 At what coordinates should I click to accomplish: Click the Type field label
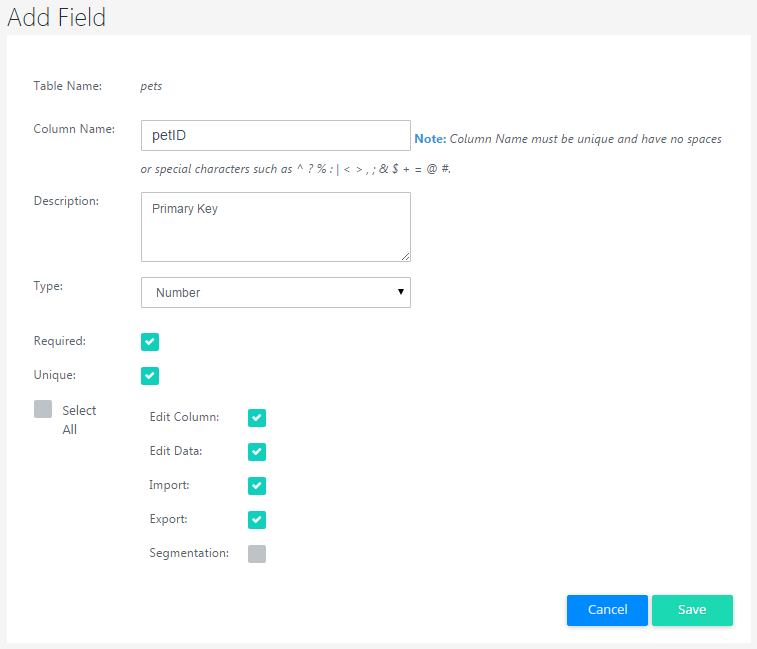coord(48,286)
